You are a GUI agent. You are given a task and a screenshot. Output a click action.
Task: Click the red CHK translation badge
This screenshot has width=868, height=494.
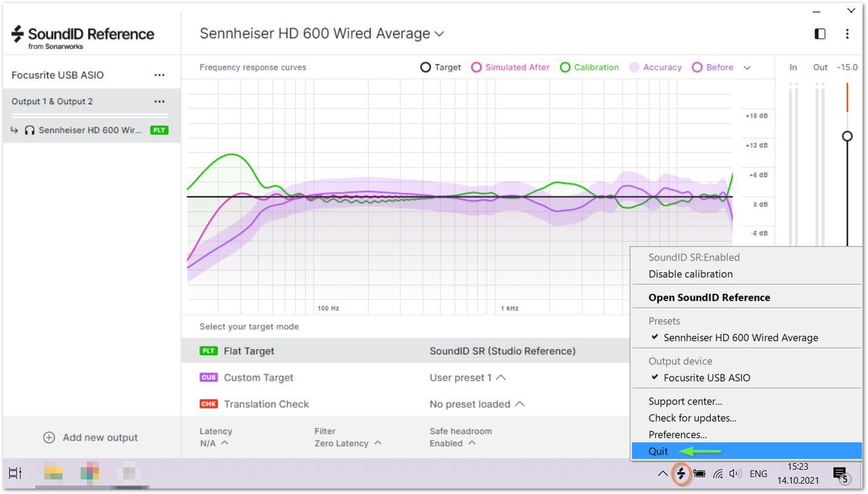pos(209,404)
